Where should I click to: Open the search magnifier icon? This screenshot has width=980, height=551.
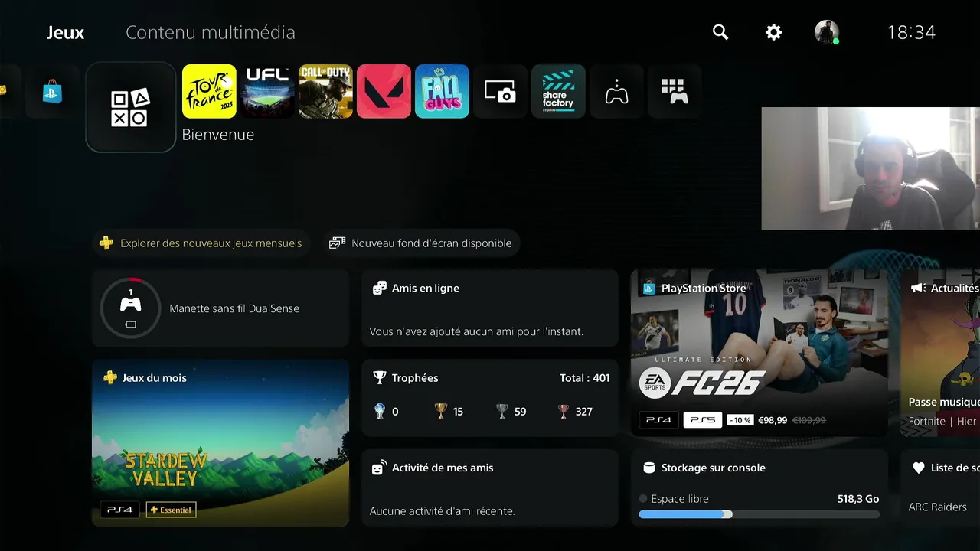[x=720, y=32]
